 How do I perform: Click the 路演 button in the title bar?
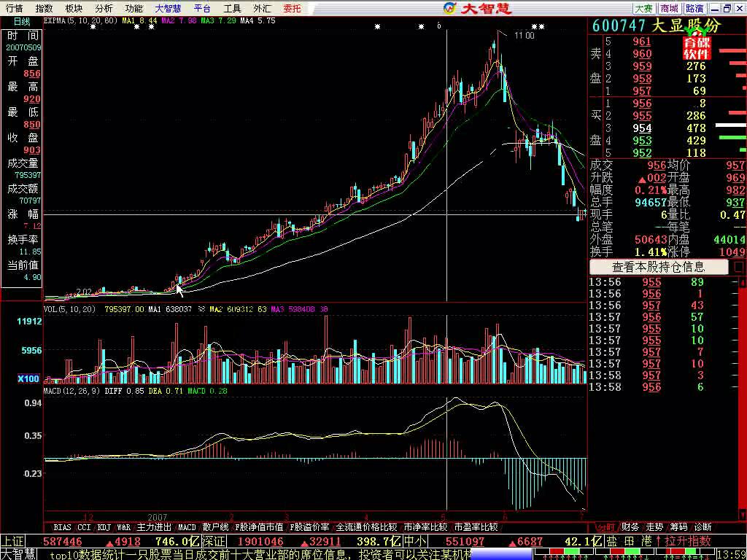coord(694,9)
